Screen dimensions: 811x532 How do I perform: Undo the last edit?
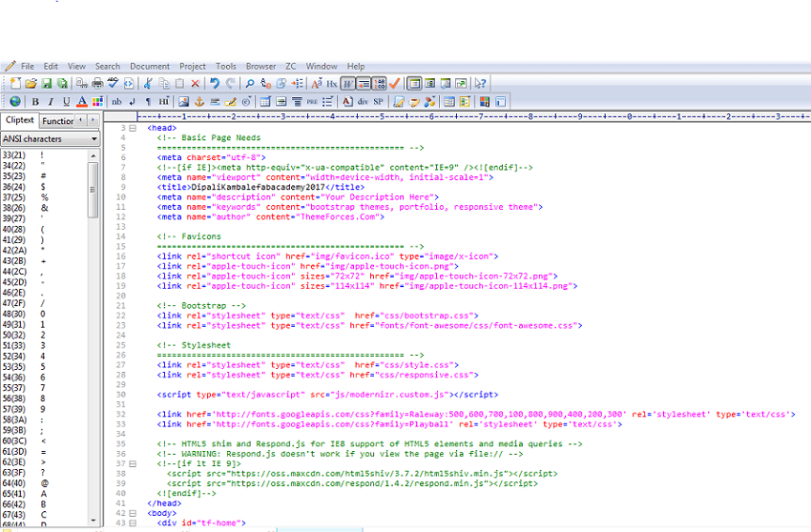coord(215,83)
